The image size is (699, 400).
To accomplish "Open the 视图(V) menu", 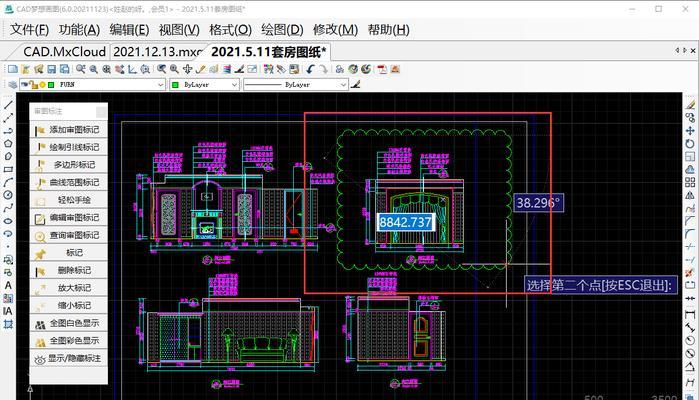I will tap(179, 30).
